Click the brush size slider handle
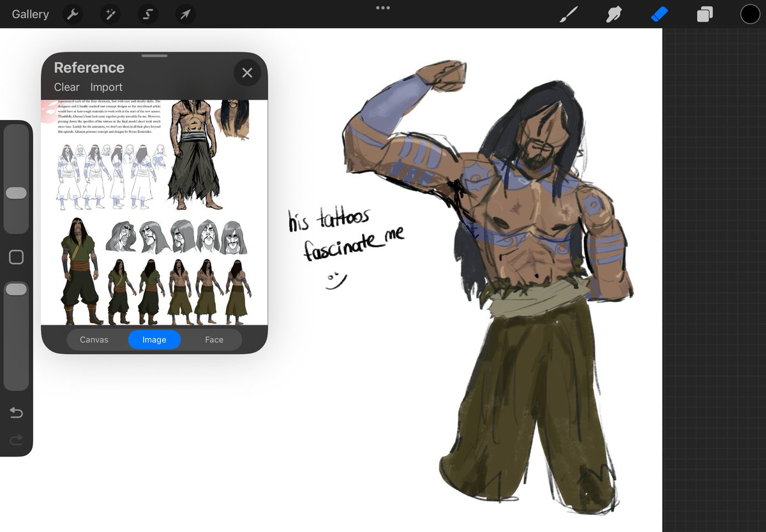Image resolution: width=766 pixels, height=532 pixels. [16, 193]
